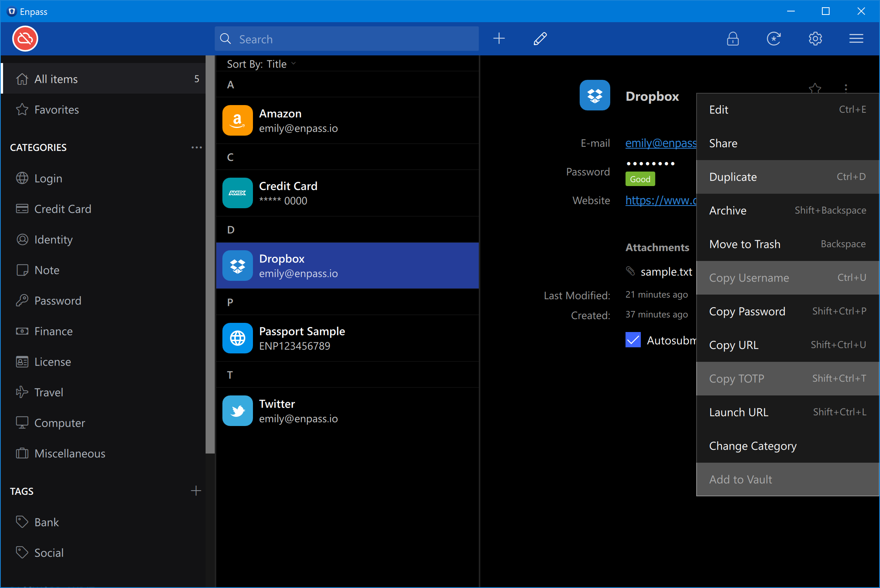This screenshot has width=880, height=588.
Task: Select the Finance category
Action: (103, 331)
